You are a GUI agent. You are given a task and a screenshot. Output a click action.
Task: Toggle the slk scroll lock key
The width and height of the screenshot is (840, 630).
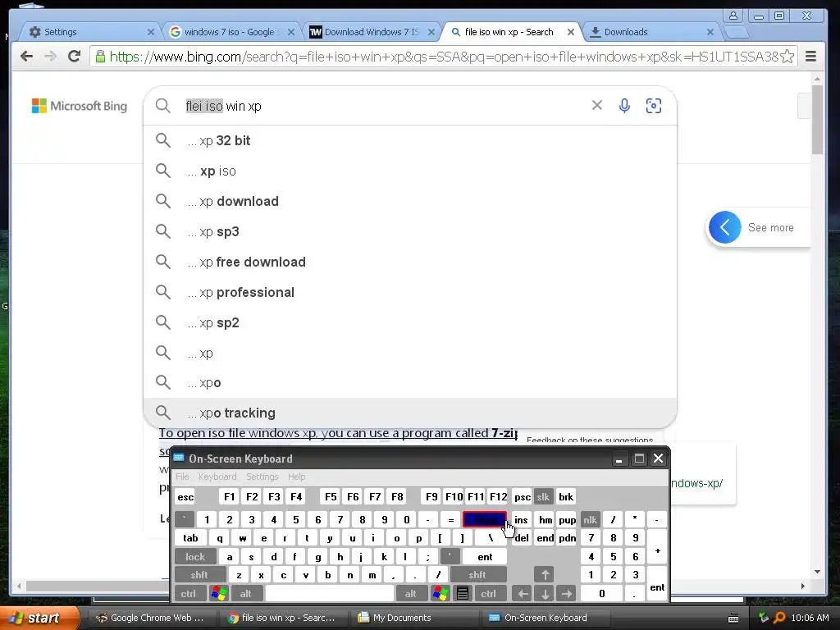[x=543, y=496]
